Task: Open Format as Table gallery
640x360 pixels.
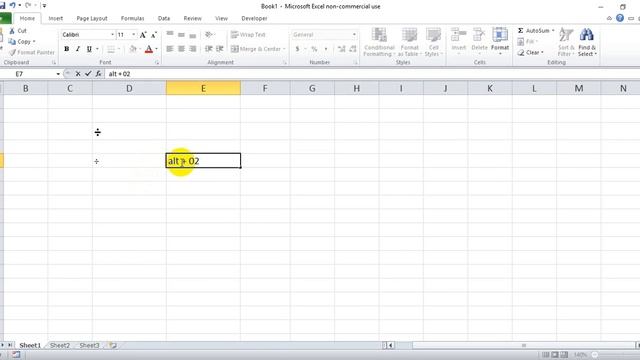Action: 409,42
